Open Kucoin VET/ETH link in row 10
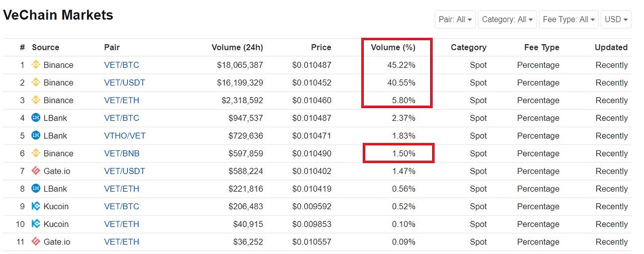Screen dimensions: 644x254 point(121,224)
